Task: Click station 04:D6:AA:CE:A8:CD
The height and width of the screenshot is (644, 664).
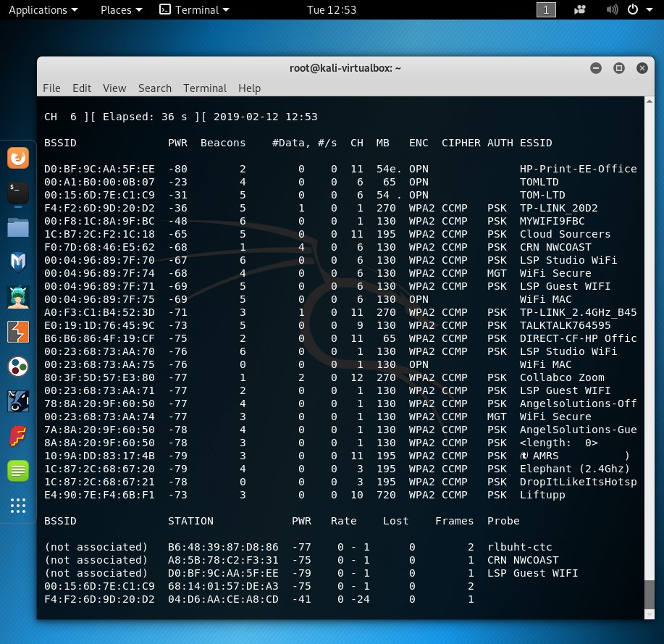Action: pos(223,600)
